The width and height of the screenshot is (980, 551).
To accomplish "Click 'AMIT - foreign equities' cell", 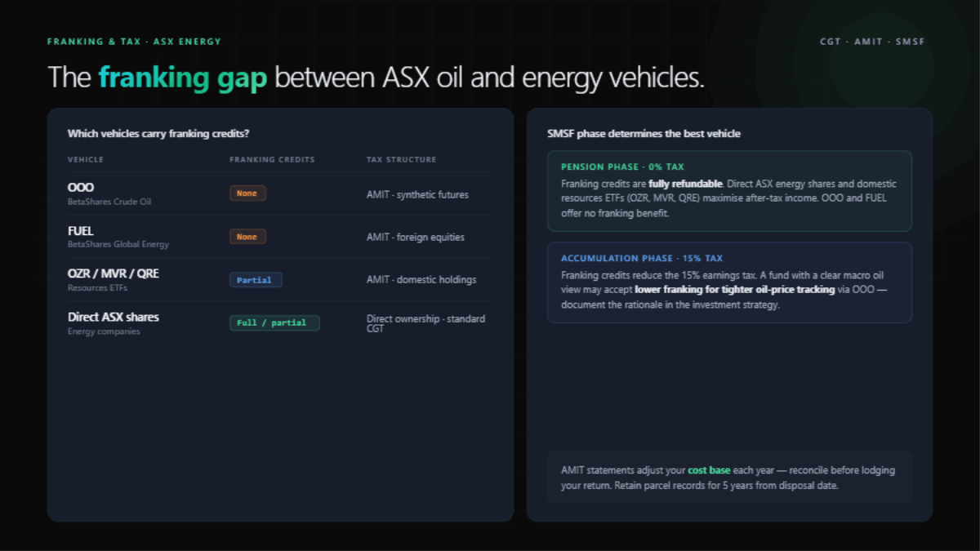I will click(x=416, y=238).
